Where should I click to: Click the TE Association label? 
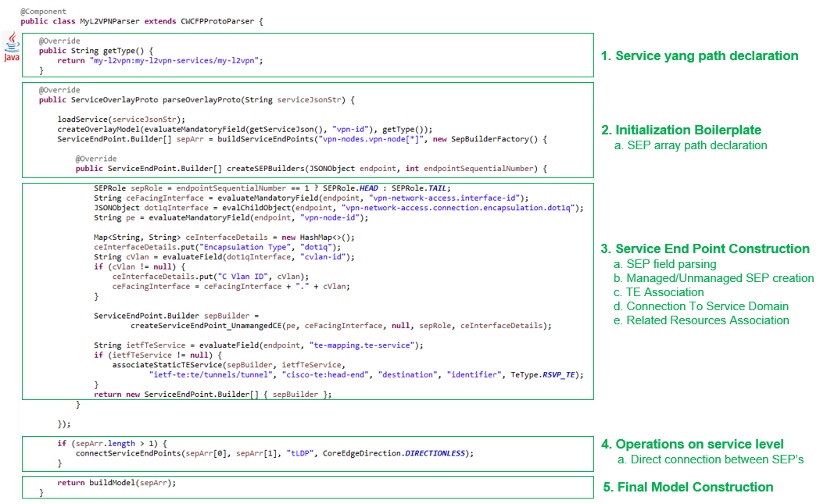(x=658, y=293)
